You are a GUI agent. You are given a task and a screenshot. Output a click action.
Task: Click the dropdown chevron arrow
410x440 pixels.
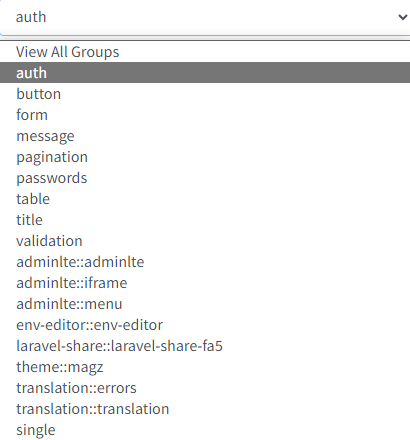(x=403, y=17)
